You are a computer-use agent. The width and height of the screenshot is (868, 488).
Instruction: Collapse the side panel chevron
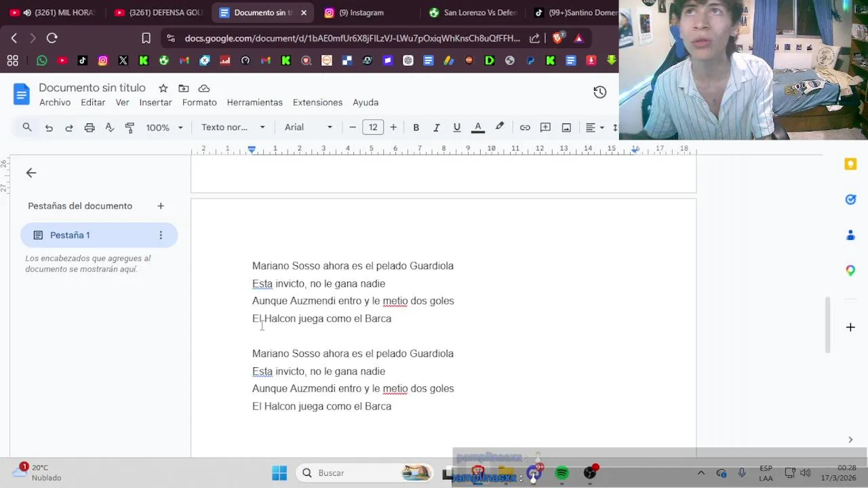(850, 440)
